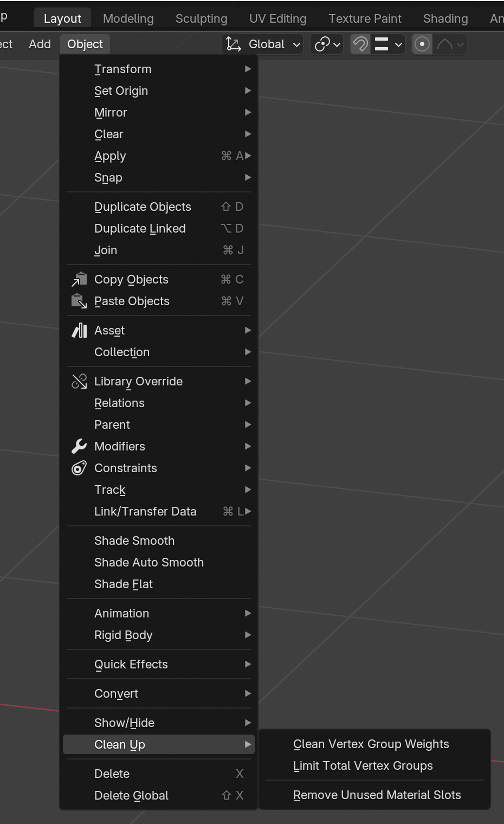This screenshot has height=824, width=504.
Task: Click the Modifiers wrench icon
Action: click(x=79, y=447)
